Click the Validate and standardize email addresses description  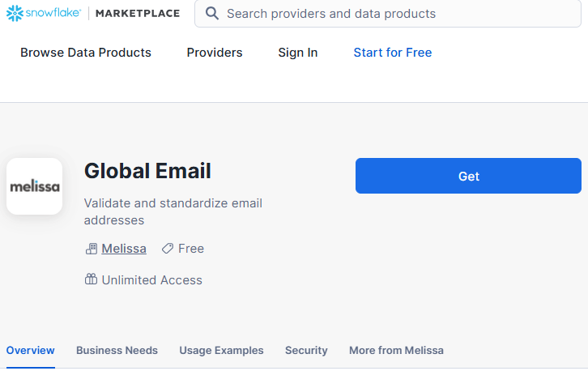173,211
